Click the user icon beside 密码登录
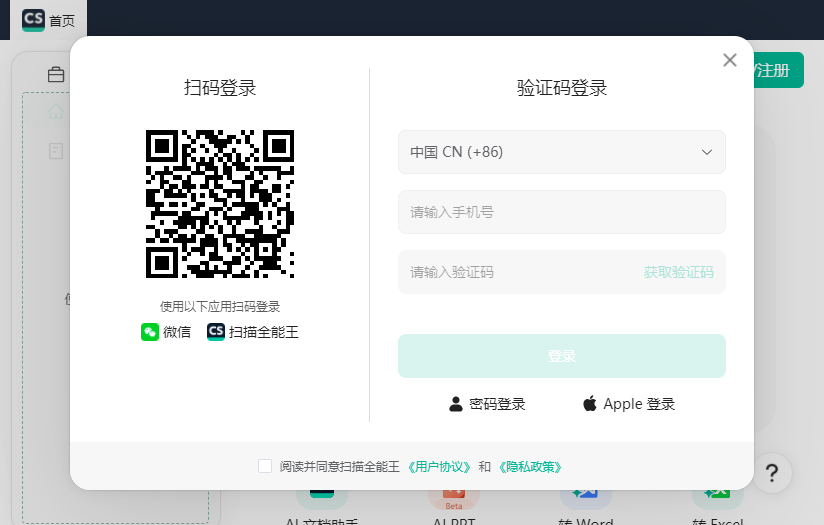Screen dimensions: 824x525 (456, 404)
